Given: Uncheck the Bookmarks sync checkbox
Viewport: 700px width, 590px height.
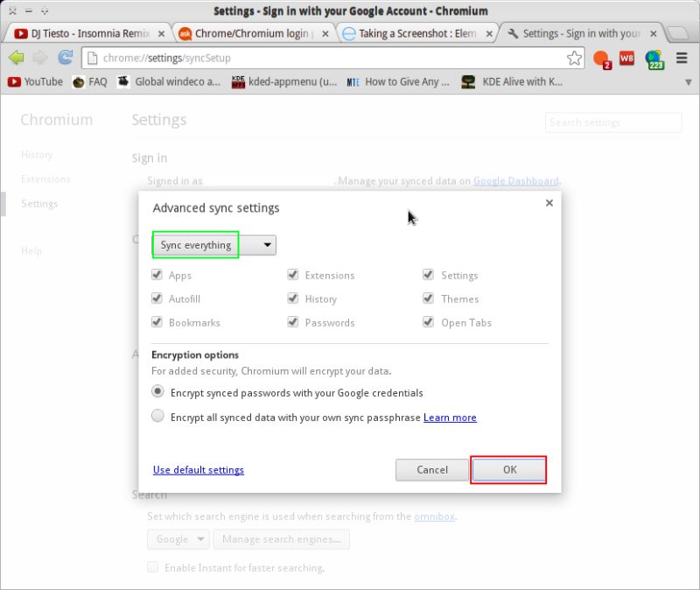Looking at the screenshot, I should click(x=157, y=322).
